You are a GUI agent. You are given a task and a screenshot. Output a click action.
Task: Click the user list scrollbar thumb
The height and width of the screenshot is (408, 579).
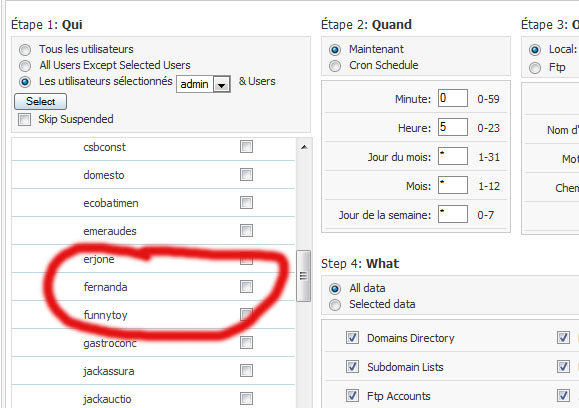click(304, 276)
